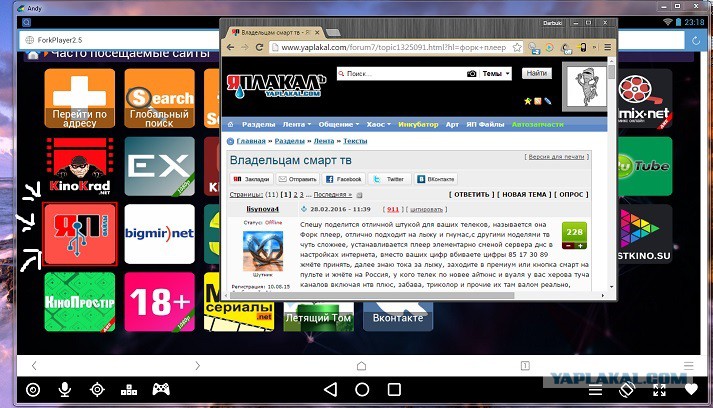Screen dimensions: 713x408
Task: Open the Вконтакте tile
Action: pos(398,316)
